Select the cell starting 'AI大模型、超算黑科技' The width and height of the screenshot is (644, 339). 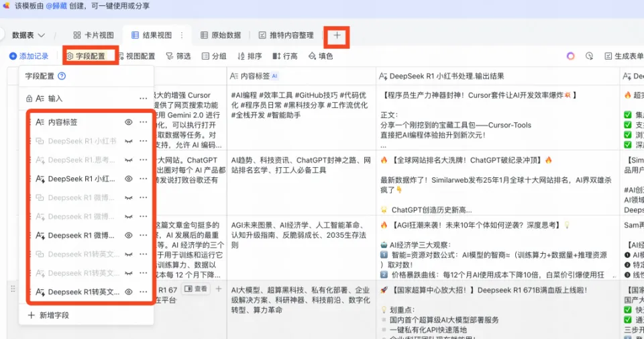tap(301, 309)
